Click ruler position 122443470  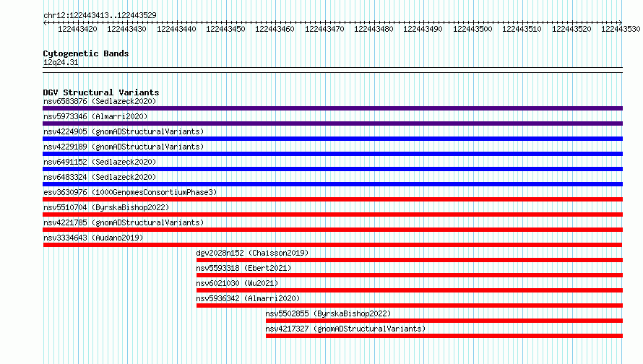324,29
